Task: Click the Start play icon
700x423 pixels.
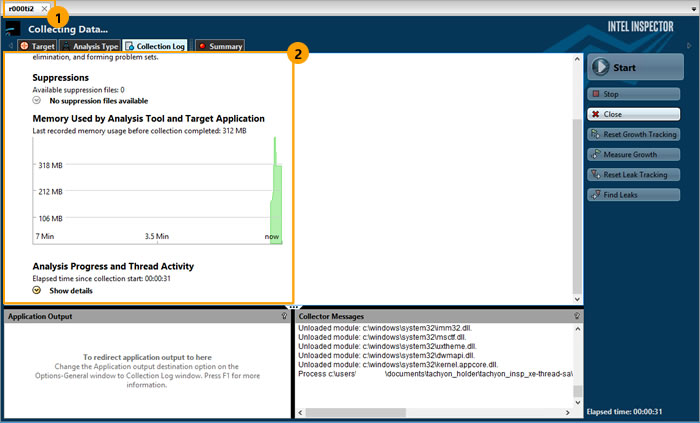Action: (x=600, y=67)
